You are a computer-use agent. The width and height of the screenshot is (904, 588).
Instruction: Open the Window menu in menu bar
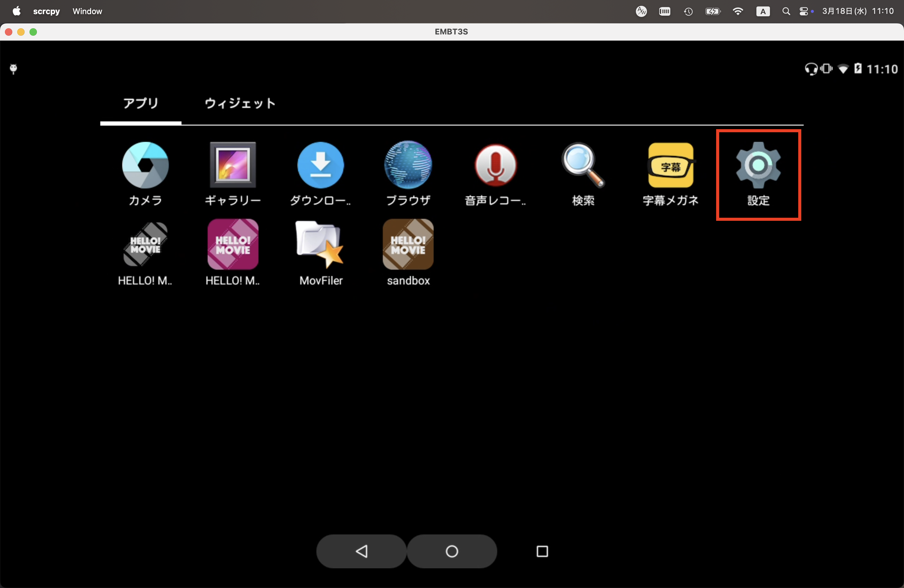[87, 11]
